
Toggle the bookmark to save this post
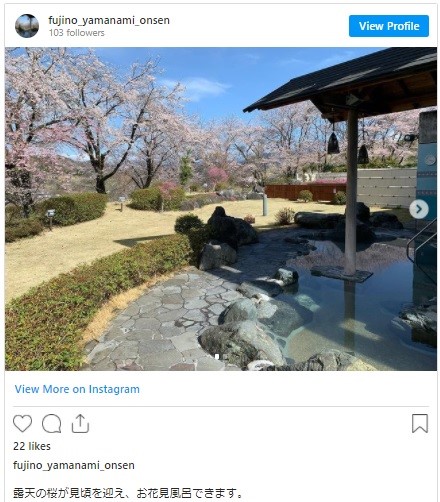[x=420, y=423]
